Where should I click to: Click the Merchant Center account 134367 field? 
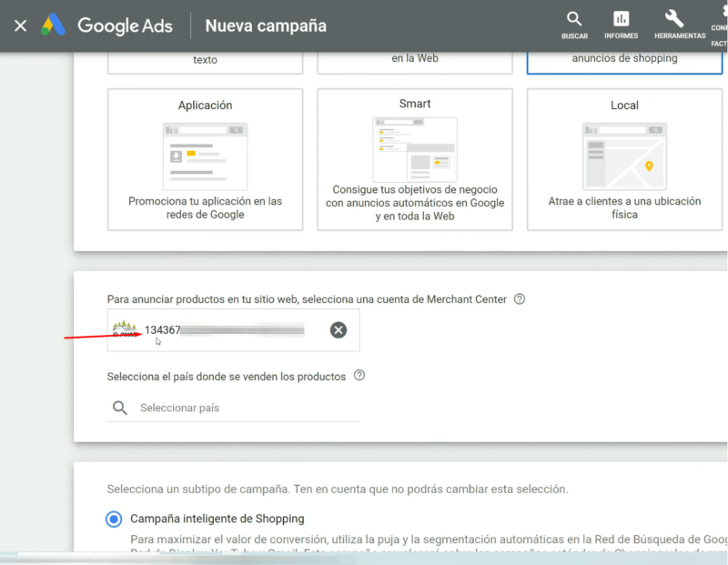tap(233, 330)
